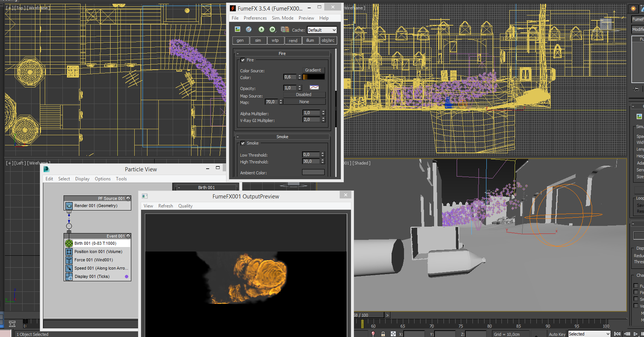The height and width of the screenshot is (337, 644).
Task: Adjust Low Threshold spinner arrows
Action: click(322, 154)
